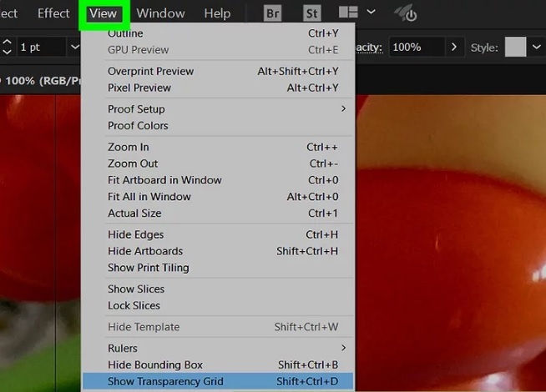
Task: Select Fit Artboard in Window
Action: [x=219, y=180]
